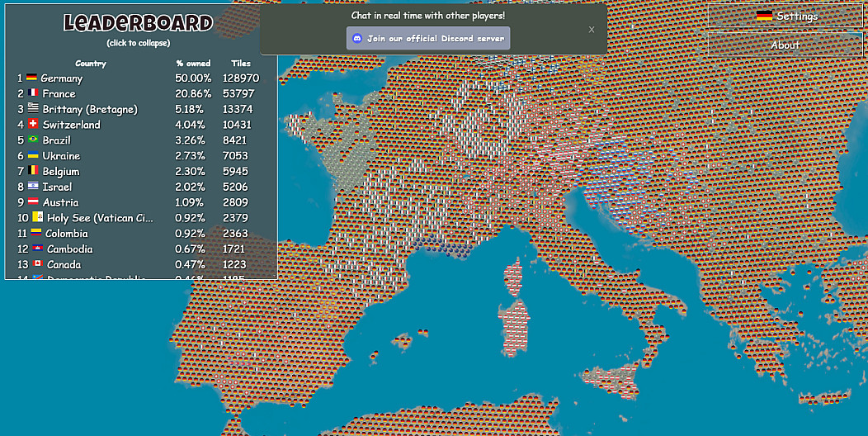Select the Austria row in the leaderboard
The width and height of the screenshot is (868, 436).
point(60,202)
